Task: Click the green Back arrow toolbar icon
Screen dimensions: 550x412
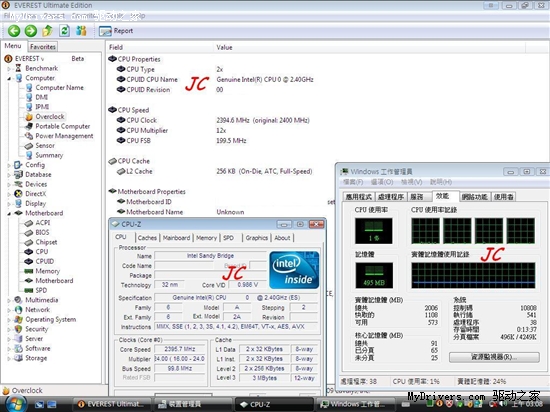Action: point(14,31)
